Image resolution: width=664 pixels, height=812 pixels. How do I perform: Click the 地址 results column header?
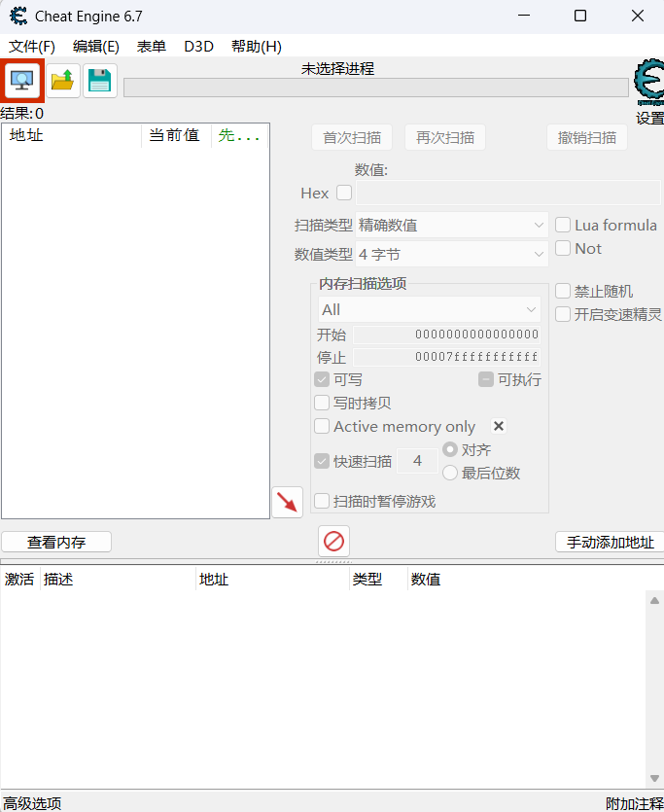click(71, 136)
